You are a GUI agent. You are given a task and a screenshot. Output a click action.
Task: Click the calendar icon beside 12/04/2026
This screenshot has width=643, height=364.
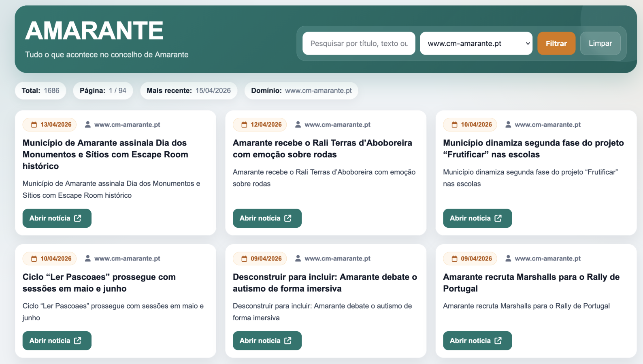(x=244, y=125)
